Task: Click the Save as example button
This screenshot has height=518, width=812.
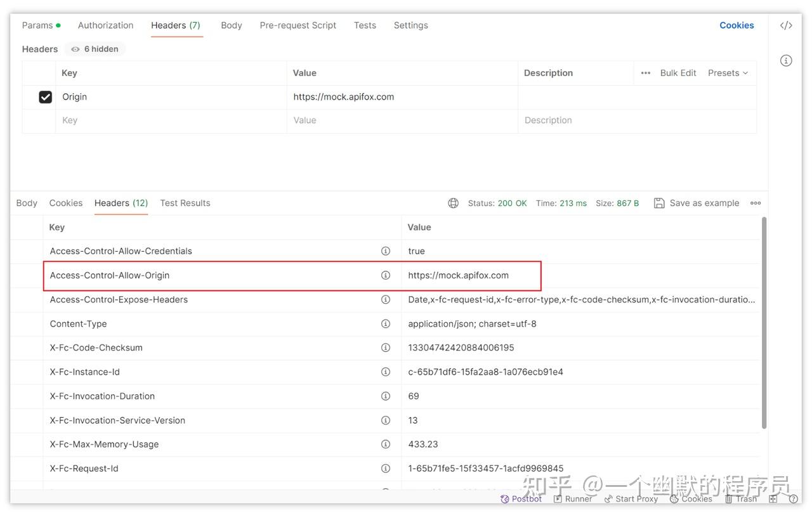Action: [x=697, y=203]
